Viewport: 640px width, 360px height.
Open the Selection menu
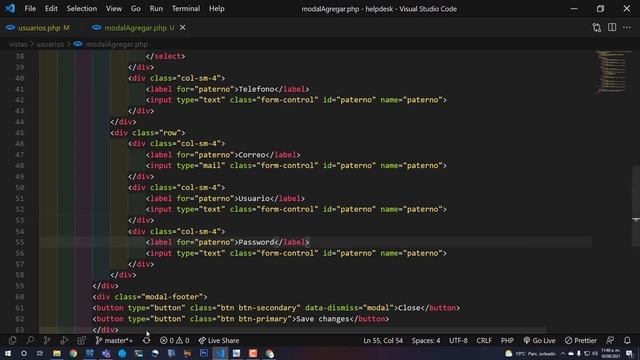click(82, 9)
